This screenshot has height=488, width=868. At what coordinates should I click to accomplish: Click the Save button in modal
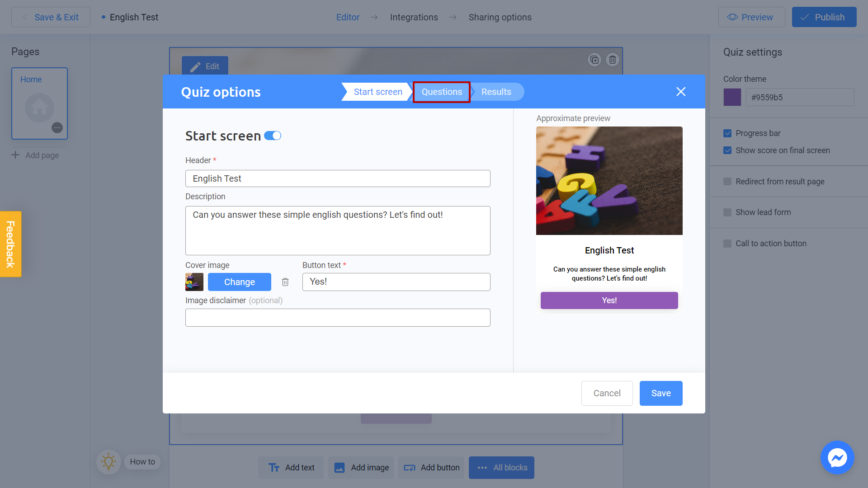point(661,393)
